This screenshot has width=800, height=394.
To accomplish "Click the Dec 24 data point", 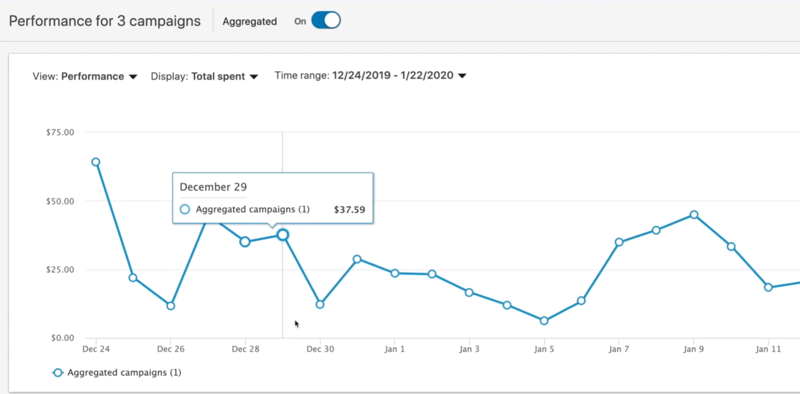I will [95, 162].
